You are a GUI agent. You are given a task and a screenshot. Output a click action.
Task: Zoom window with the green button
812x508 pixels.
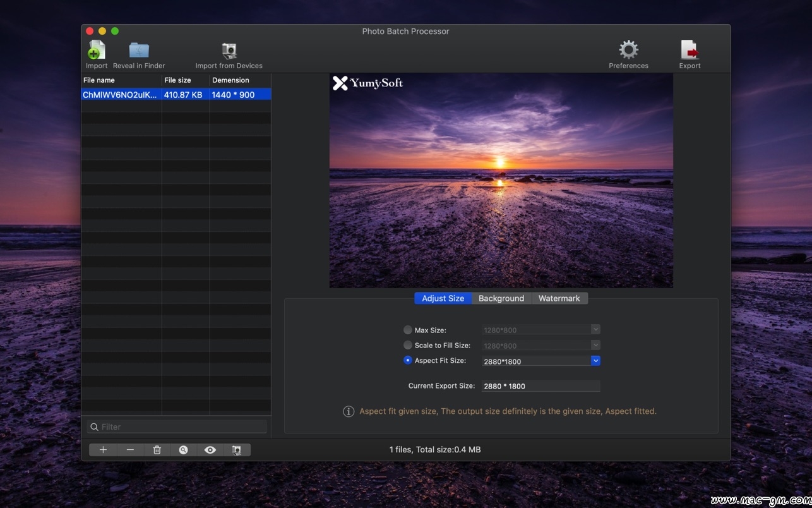115,31
